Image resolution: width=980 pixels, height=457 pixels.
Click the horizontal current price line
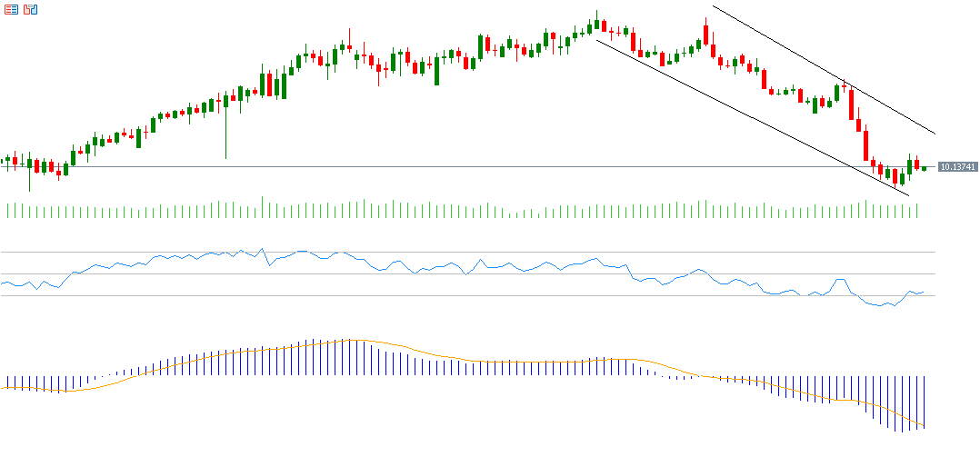point(455,167)
